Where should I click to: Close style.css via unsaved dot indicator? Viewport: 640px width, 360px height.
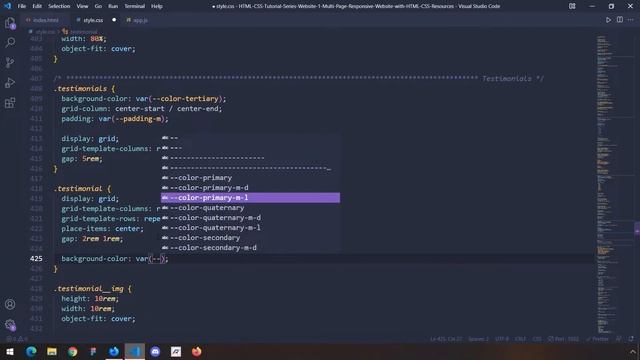point(114,20)
